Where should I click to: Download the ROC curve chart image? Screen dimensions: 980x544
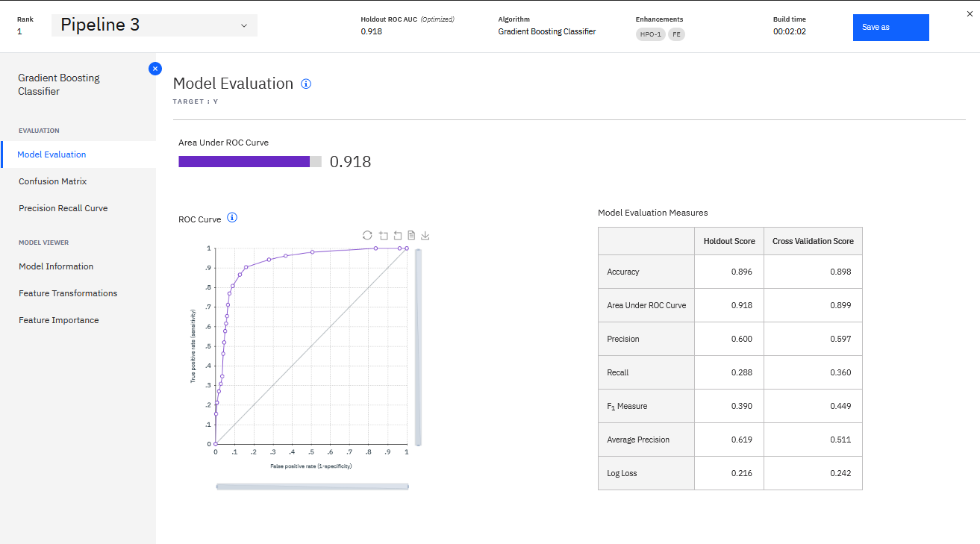(425, 235)
